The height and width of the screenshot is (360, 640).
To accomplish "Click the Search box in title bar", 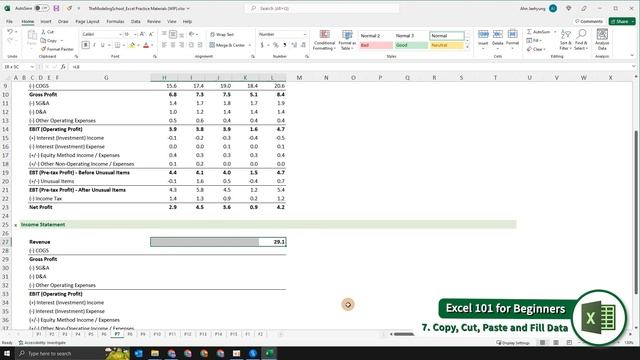I will [x=322, y=8].
